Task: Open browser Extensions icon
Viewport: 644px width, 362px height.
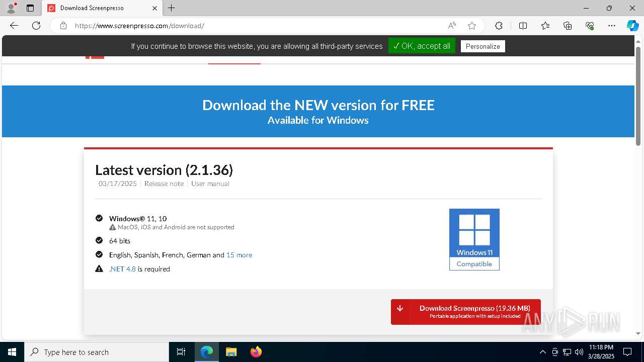Action: pos(499,26)
